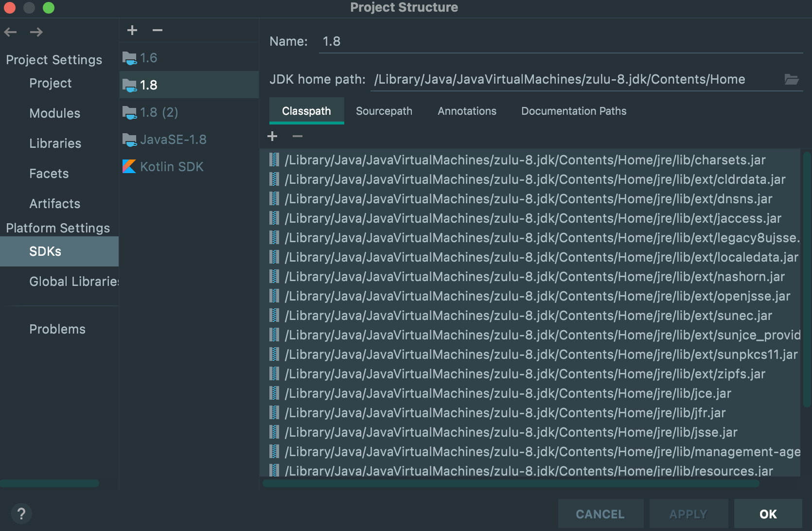Select the Kotlin SDK entry
Image resolution: width=812 pixels, height=531 pixels.
tap(171, 167)
